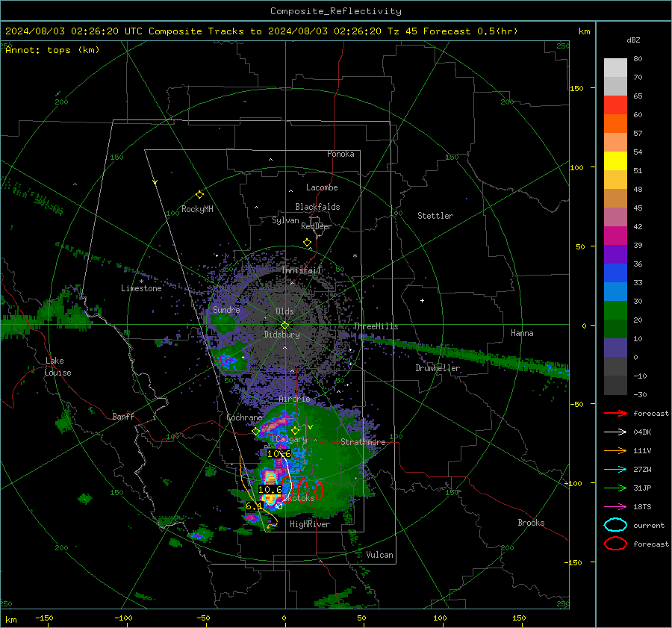Click the Banff town label

coord(123,417)
